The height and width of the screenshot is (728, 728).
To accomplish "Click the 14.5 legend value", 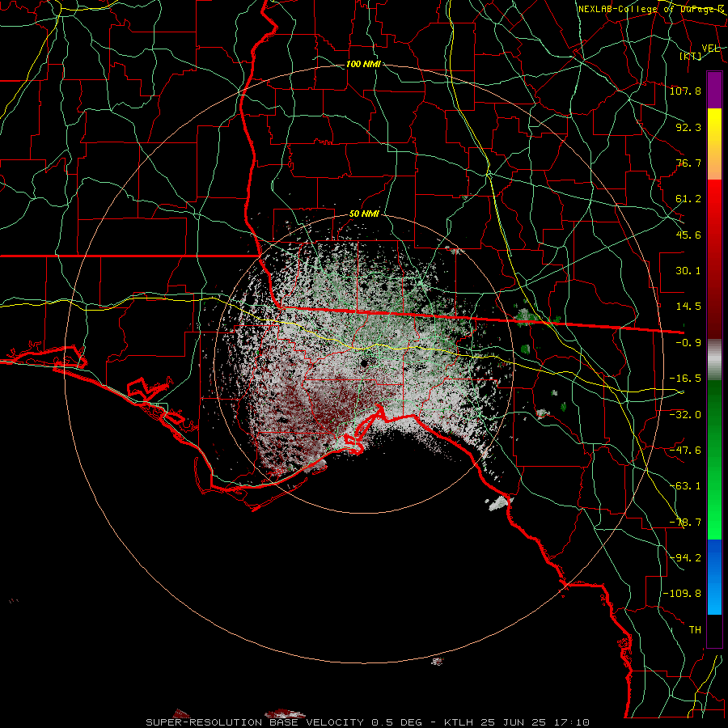I will point(688,307).
